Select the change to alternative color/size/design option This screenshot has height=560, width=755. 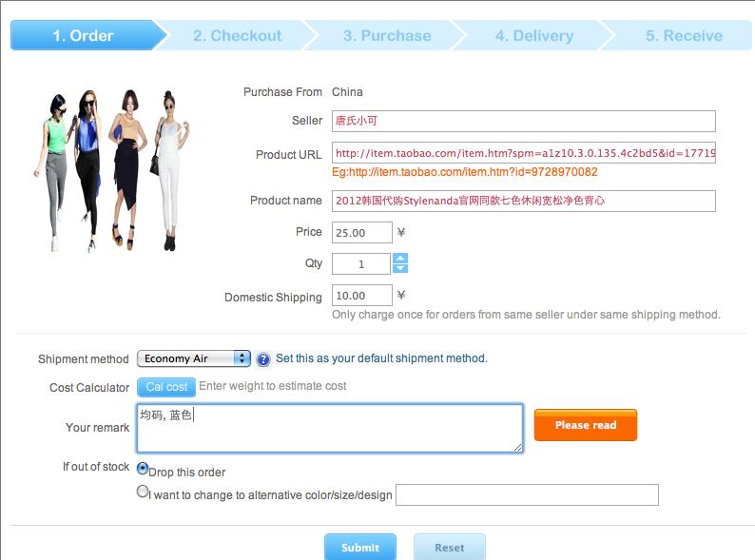click(x=143, y=492)
